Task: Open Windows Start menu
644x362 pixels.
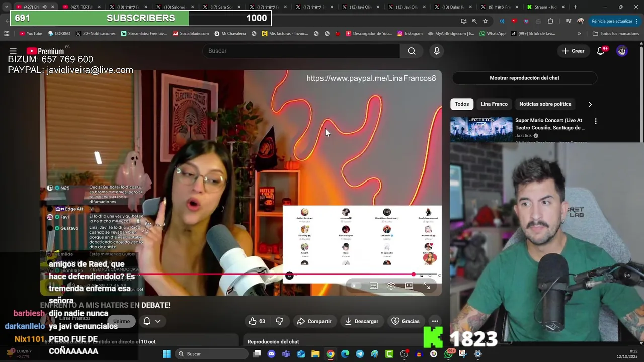Action: coord(167,354)
